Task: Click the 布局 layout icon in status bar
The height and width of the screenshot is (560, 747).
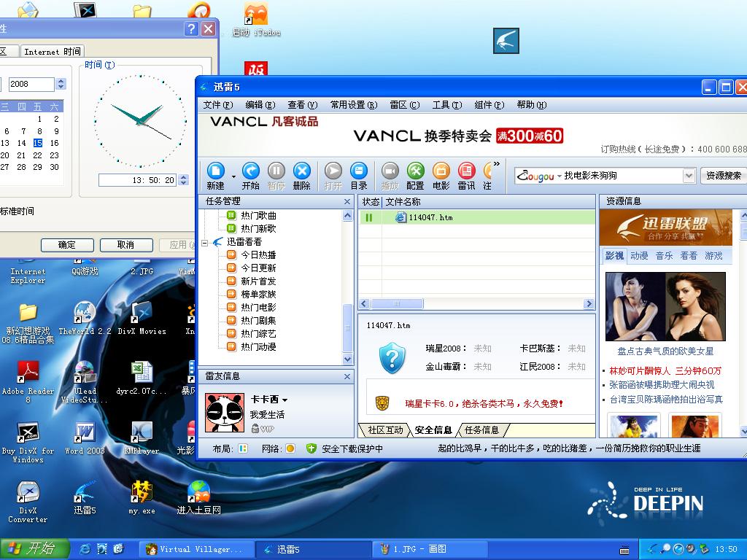Action: coord(243,448)
